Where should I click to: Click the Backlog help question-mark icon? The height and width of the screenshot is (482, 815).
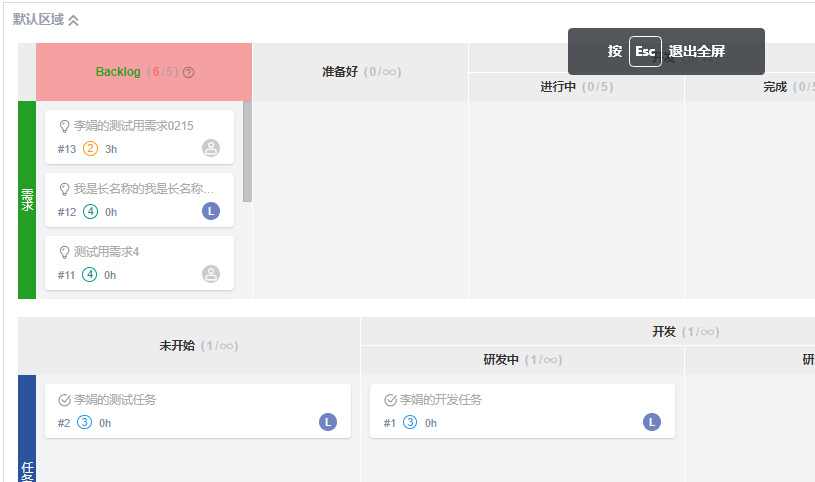tap(188, 72)
